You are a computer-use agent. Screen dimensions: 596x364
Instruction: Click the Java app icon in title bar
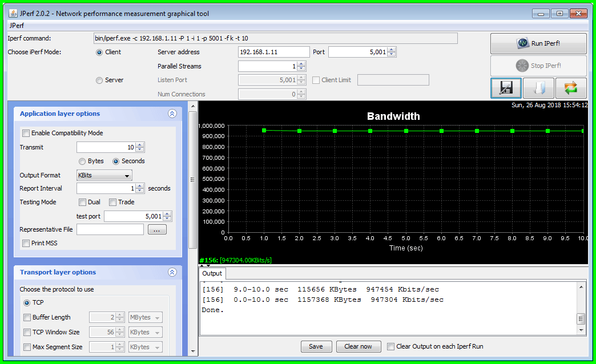(x=13, y=13)
